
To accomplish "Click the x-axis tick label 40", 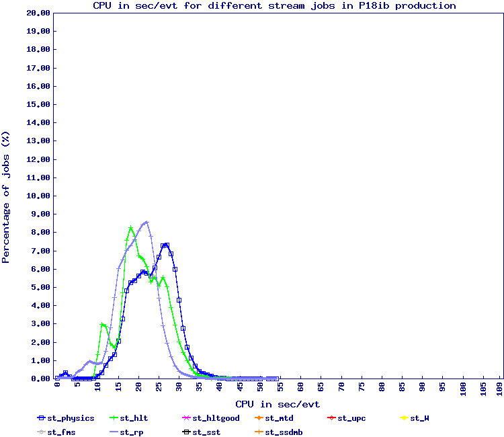I will point(220,387).
